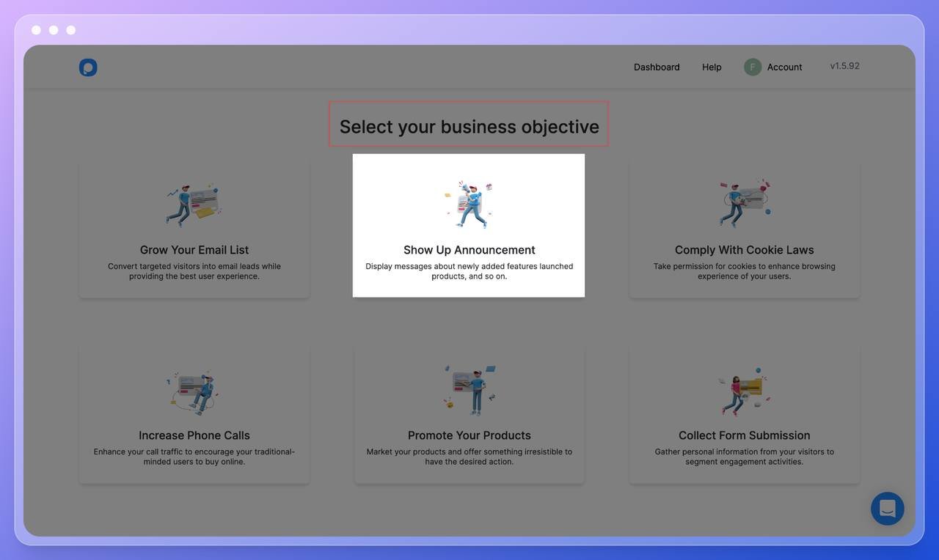Open the chat support widget
This screenshot has width=939, height=560.
pyautogui.click(x=887, y=508)
